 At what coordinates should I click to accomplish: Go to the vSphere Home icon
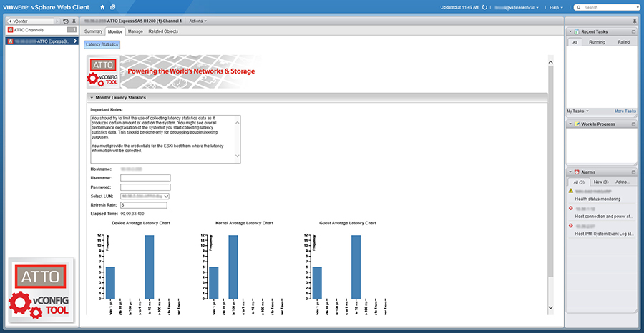(102, 7)
